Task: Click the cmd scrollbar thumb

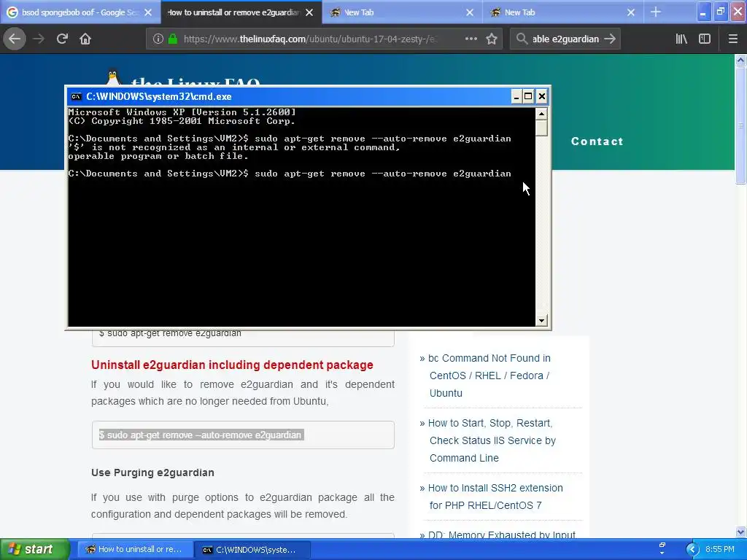Action: 541,128
